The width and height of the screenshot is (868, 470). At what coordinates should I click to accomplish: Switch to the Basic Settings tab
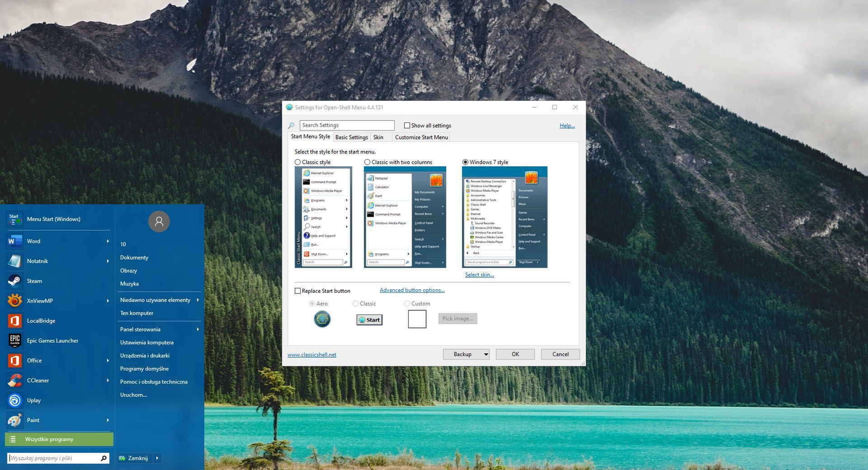351,137
